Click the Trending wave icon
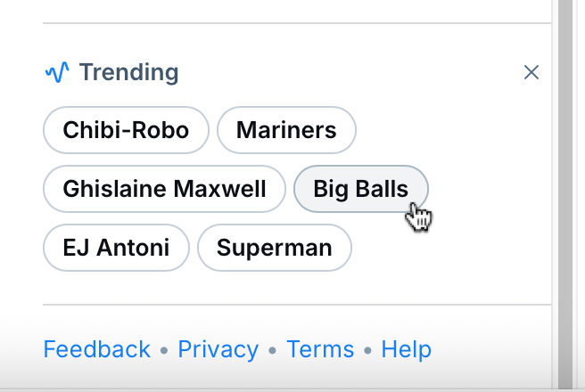The width and height of the screenshot is (585, 392). 56,72
